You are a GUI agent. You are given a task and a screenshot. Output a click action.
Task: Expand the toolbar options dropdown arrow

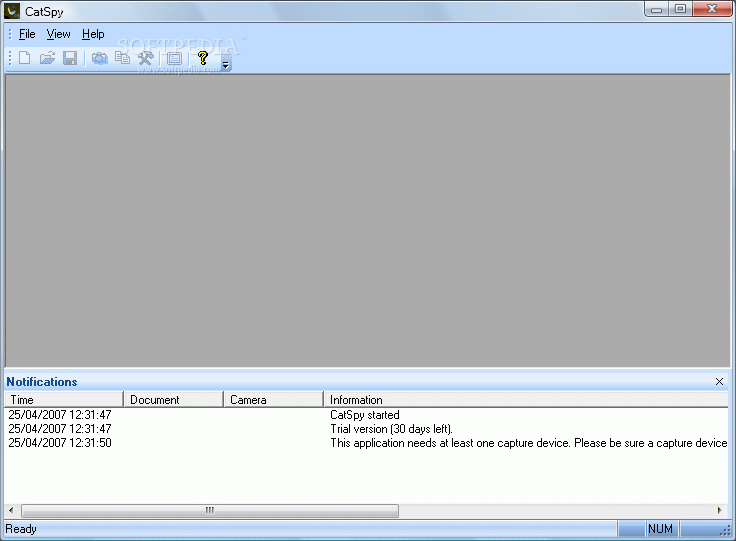(226, 65)
